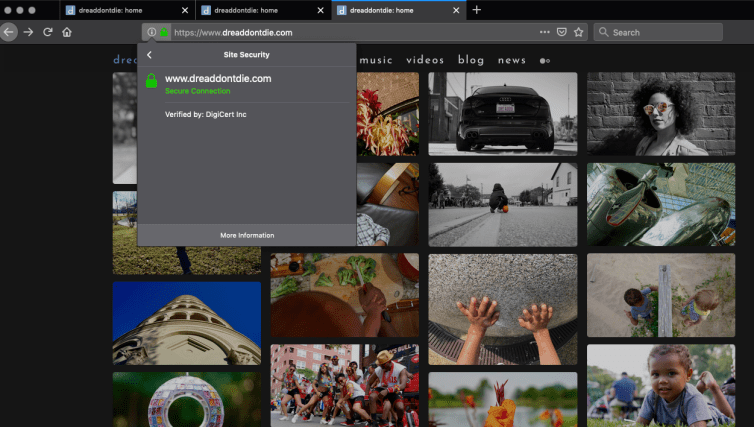Click the green padlock in the address bar
This screenshot has height=427, width=754.
click(163, 32)
